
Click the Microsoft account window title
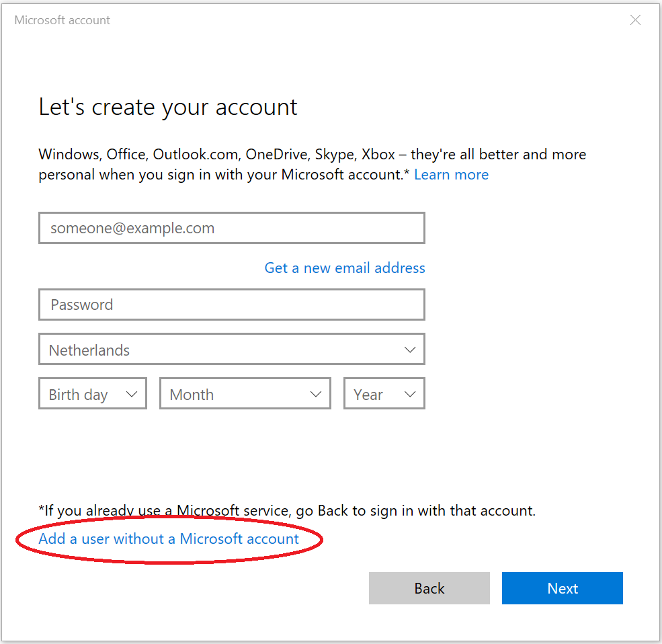click(63, 20)
